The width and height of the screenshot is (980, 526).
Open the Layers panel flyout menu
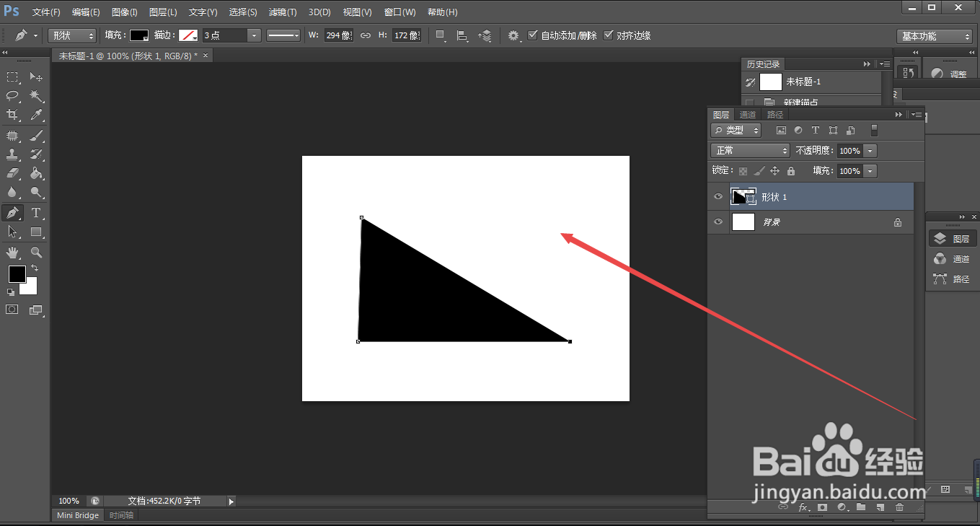[x=916, y=115]
